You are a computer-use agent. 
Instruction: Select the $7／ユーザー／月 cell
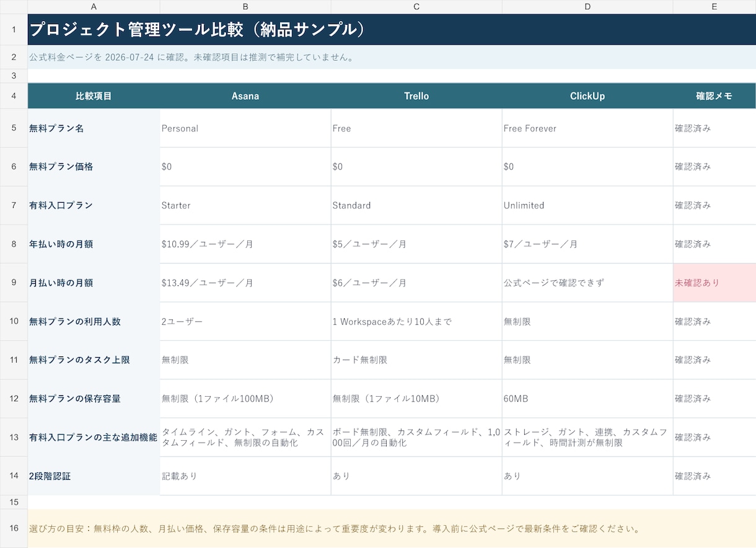point(587,244)
